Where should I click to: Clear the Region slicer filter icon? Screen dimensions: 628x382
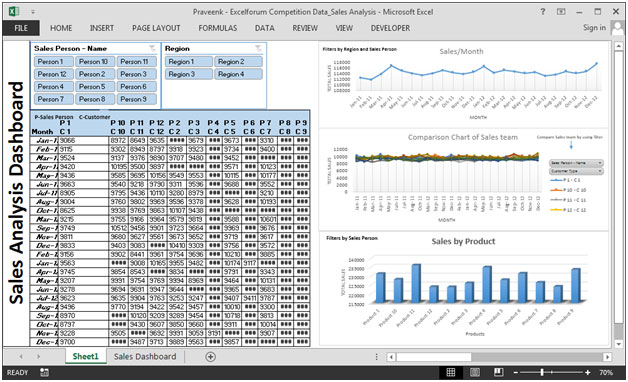[x=259, y=48]
